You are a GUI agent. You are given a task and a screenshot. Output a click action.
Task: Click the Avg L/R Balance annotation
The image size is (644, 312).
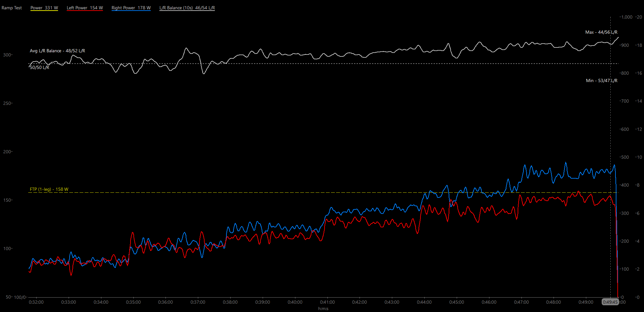click(57, 51)
